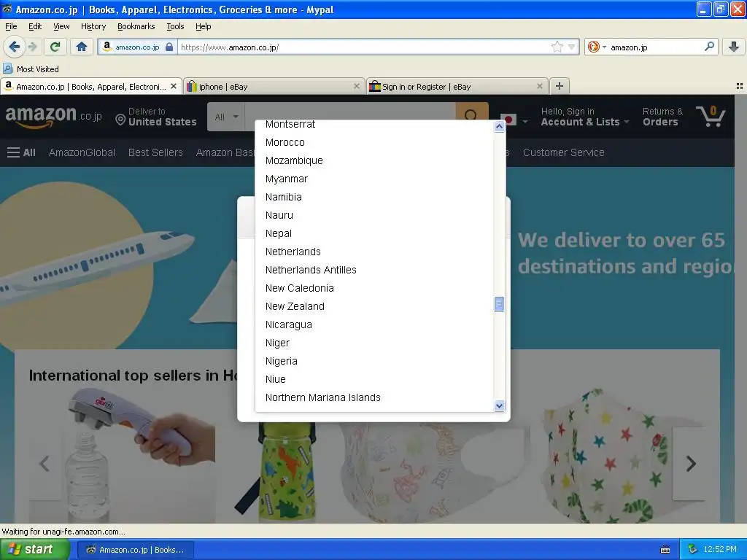Screen dimensions: 747x560
Task: Click Amazon.co.jp taskbar window button
Action: pyautogui.click(x=135, y=550)
